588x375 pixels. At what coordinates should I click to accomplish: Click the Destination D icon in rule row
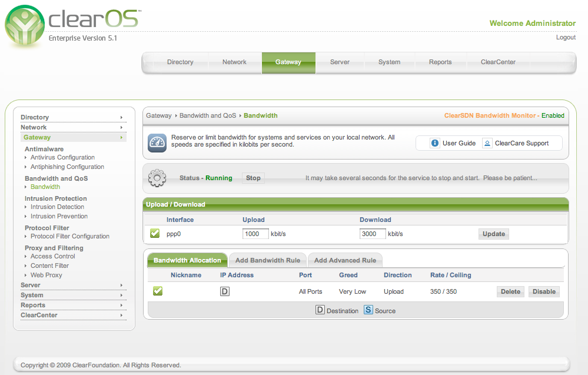coord(225,291)
